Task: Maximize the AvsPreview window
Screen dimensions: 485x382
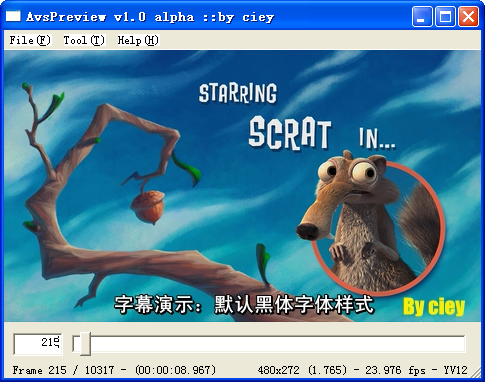Action: [445, 17]
